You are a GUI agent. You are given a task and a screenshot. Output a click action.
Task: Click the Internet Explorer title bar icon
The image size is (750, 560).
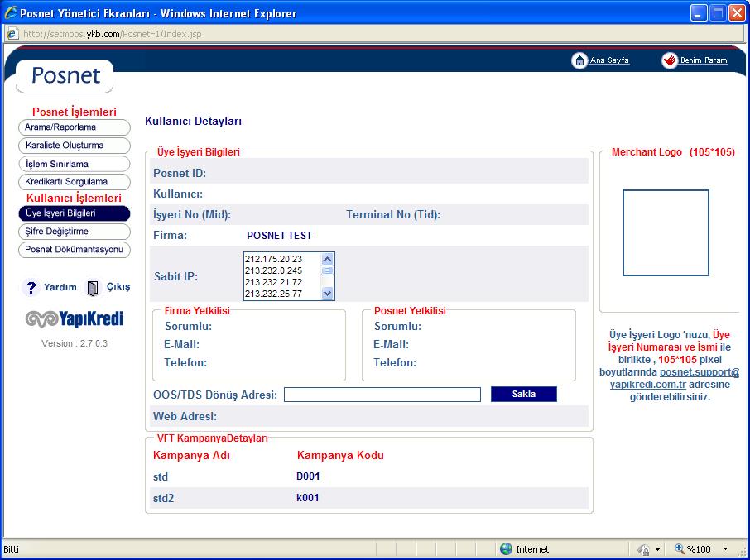tap(11, 12)
